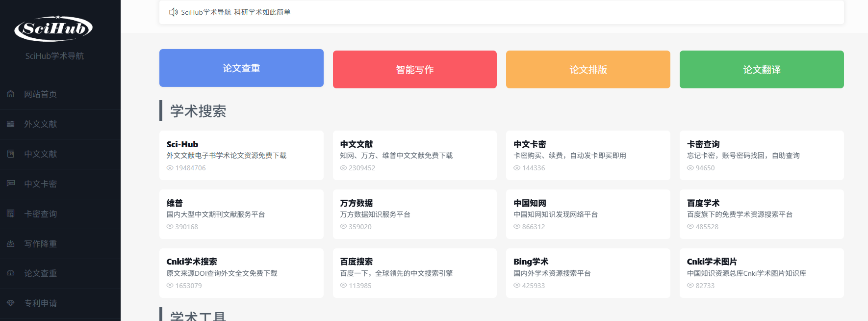Open the 中国知网 card
This screenshot has height=321, width=868.
coord(588,214)
